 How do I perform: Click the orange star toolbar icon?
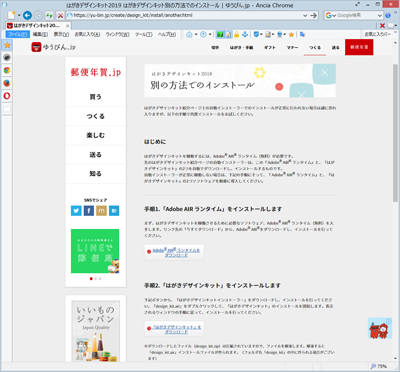(x=291, y=34)
